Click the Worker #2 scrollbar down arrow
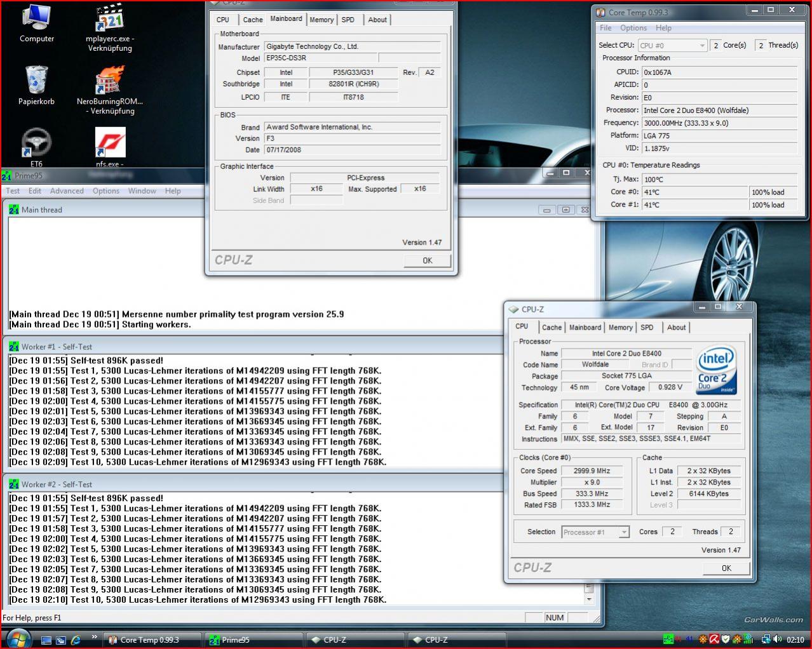 pyautogui.click(x=589, y=599)
